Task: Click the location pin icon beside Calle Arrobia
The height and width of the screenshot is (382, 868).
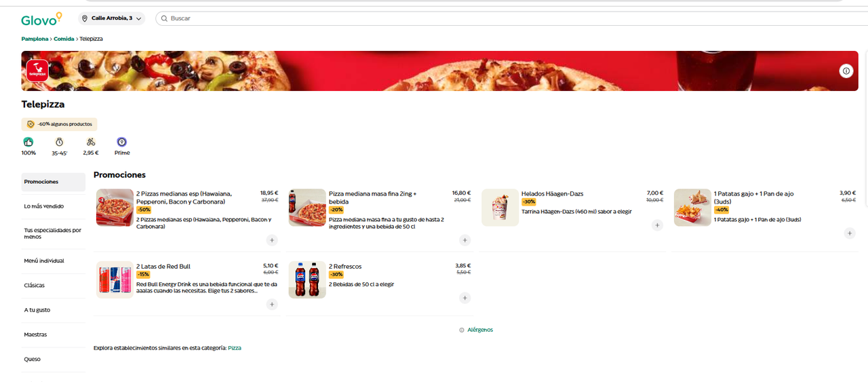Action: [x=85, y=18]
